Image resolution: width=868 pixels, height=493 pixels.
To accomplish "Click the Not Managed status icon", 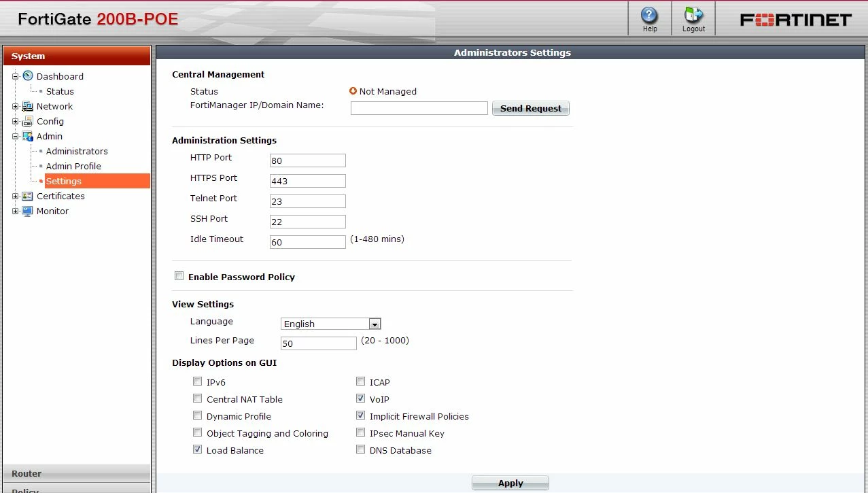I will (353, 91).
